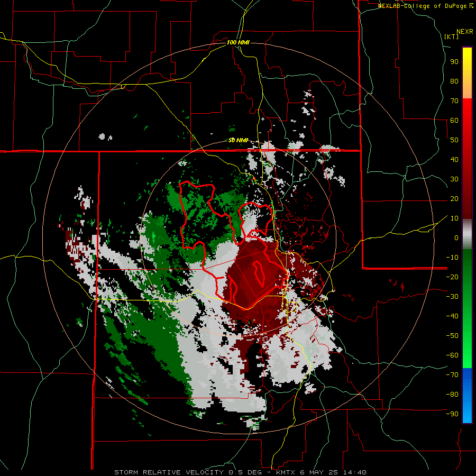Image resolution: width=476 pixels, height=476 pixels.
Task: Click the -90 value on velocity scale
Action: click(x=452, y=414)
